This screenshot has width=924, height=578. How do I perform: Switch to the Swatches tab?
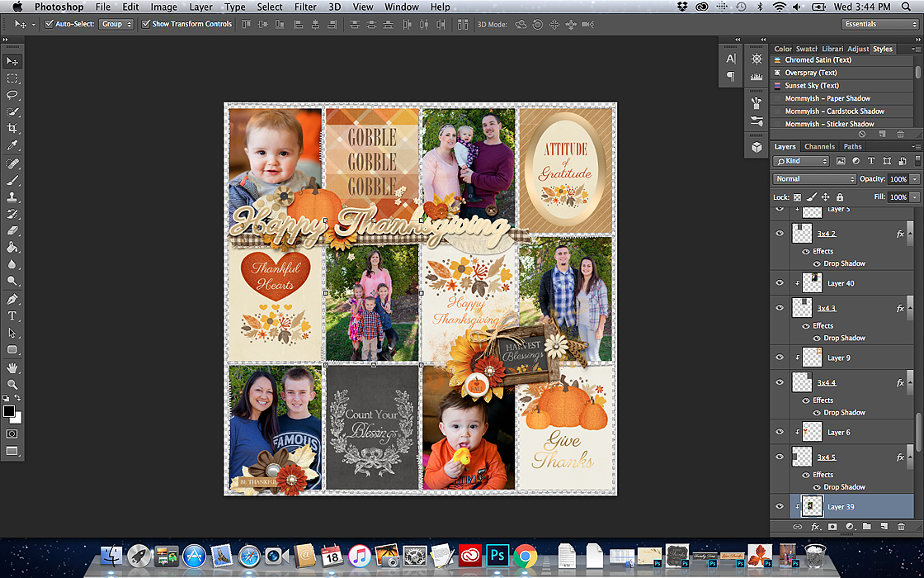(x=805, y=49)
